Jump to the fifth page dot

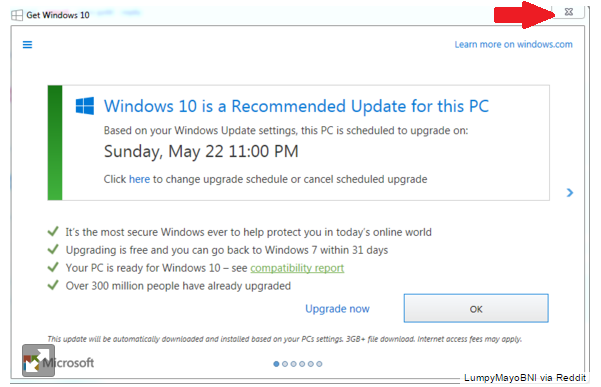click(x=310, y=364)
